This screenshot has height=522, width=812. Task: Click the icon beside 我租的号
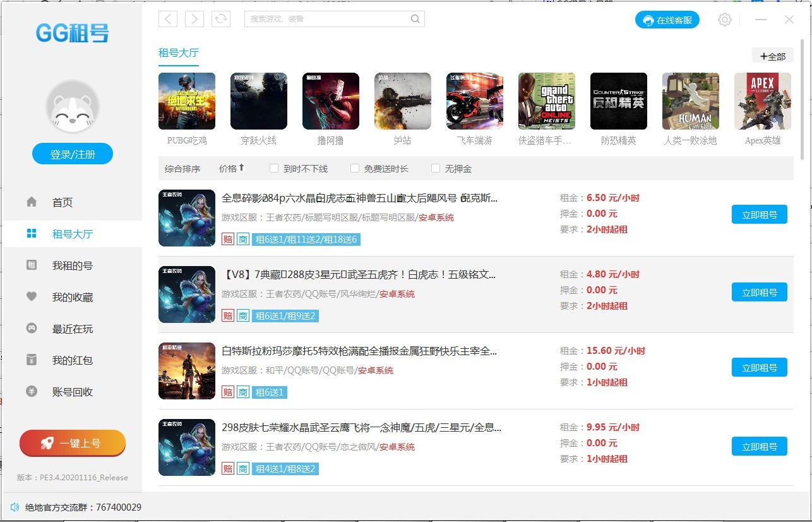coord(32,265)
